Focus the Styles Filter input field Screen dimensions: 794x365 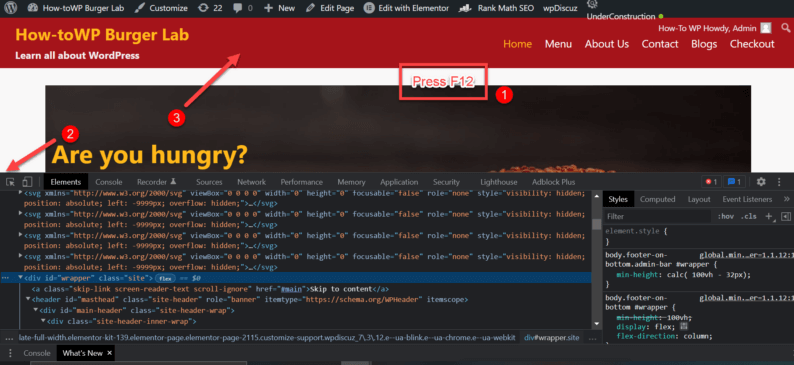[658, 216]
